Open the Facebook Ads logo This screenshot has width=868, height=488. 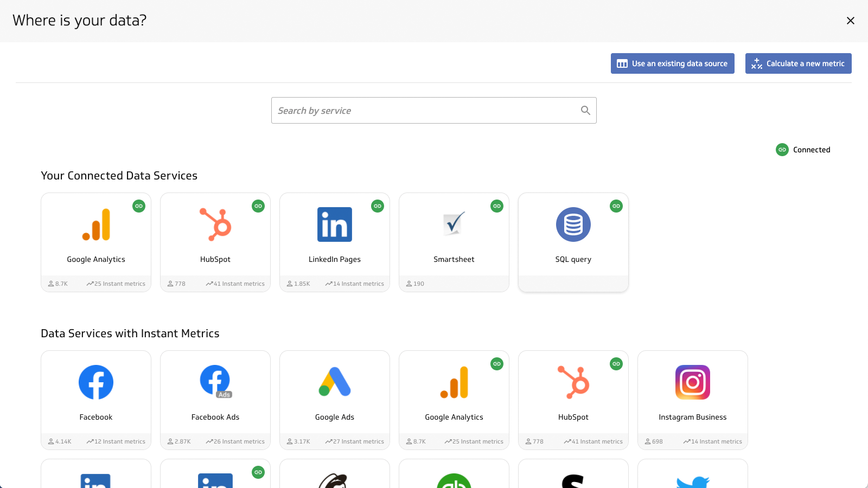(215, 382)
